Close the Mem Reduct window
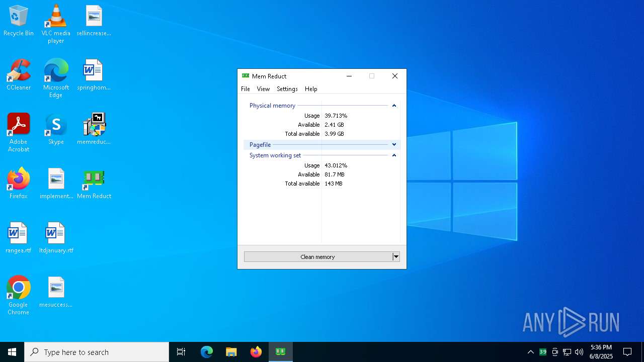This screenshot has height=362, width=644. [395, 76]
